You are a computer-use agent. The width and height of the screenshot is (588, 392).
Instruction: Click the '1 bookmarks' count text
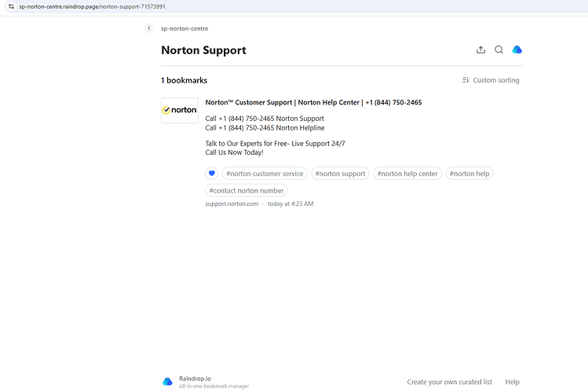pos(184,80)
